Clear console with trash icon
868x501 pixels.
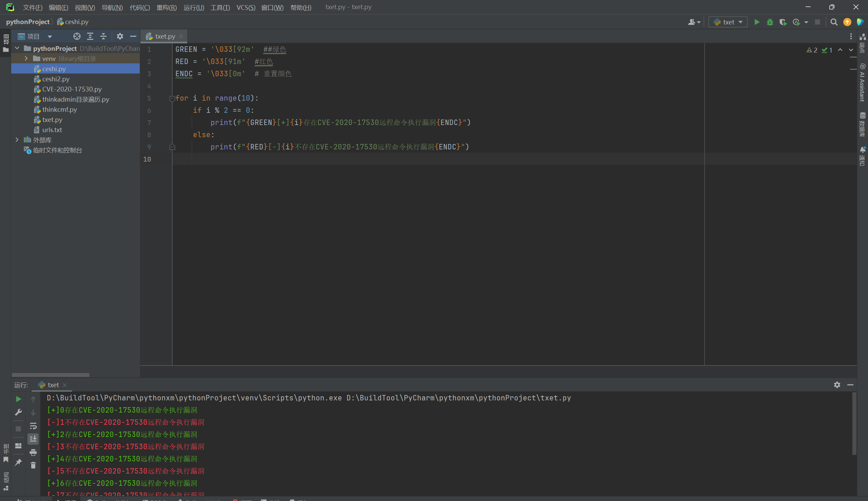[x=33, y=465]
